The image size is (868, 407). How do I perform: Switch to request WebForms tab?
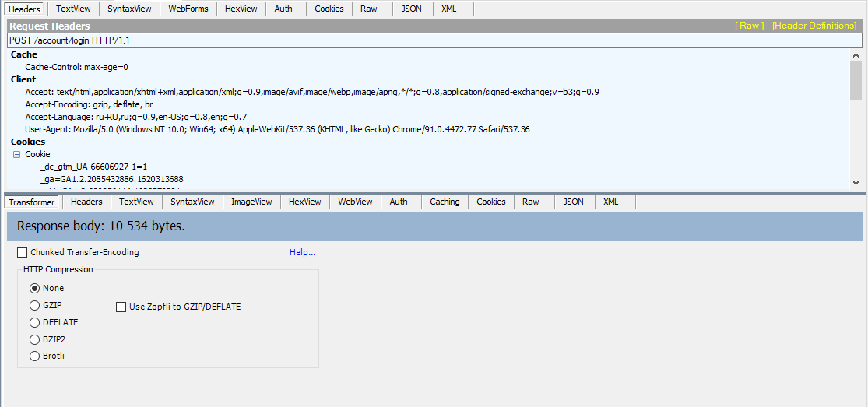click(x=189, y=9)
